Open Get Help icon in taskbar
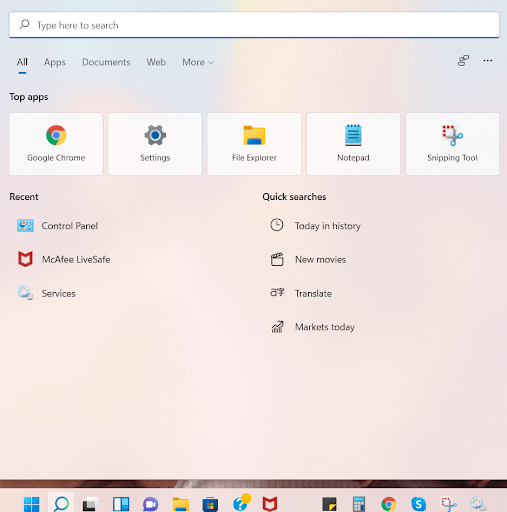This screenshot has height=512, width=507. 241,503
